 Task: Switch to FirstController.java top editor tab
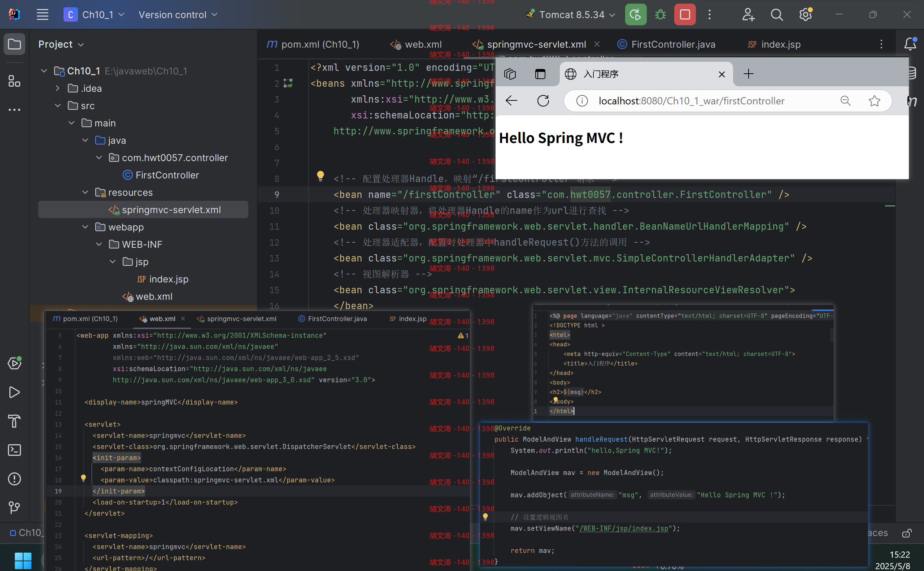point(666,44)
